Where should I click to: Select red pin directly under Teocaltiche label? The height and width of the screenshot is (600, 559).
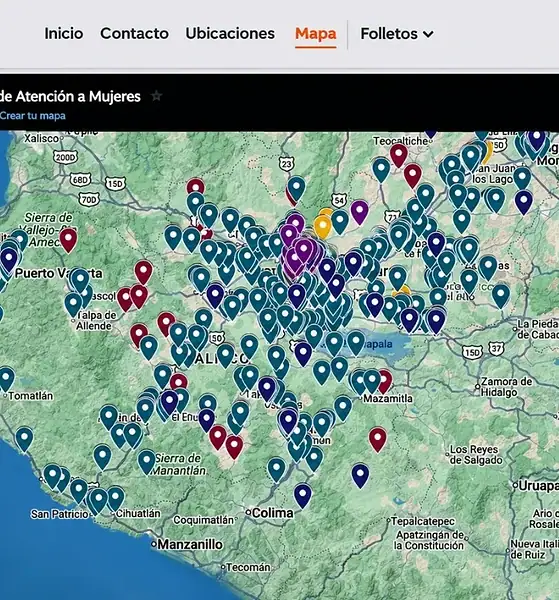point(398,155)
